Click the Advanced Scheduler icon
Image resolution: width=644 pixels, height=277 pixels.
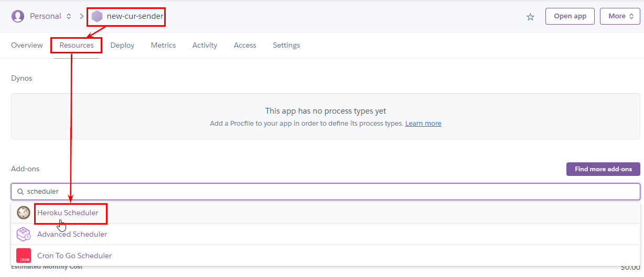click(24, 234)
